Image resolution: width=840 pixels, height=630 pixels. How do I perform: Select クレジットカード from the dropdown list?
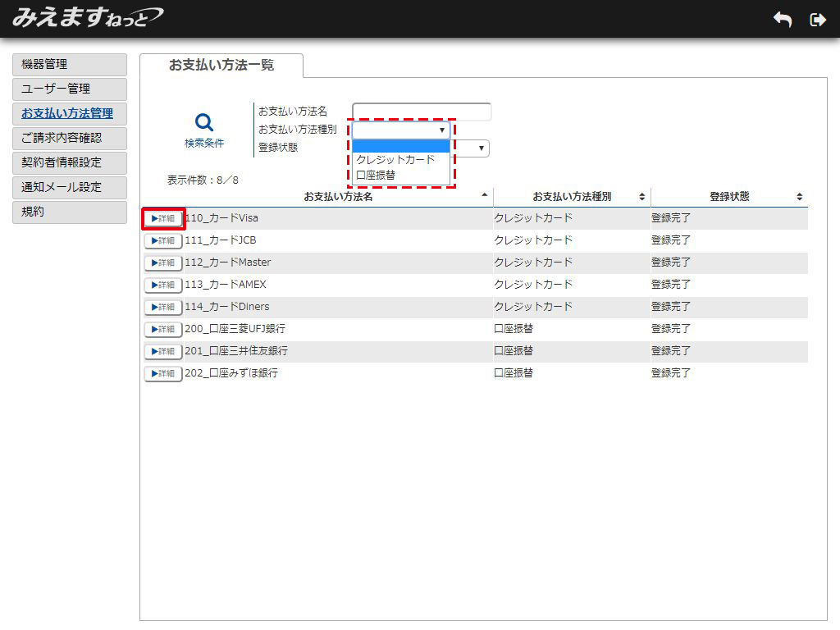[395, 160]
